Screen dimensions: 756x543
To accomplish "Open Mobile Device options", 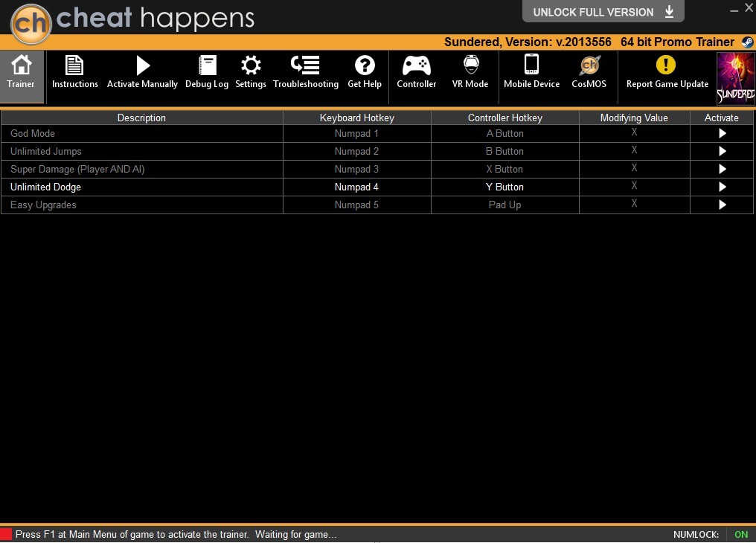I will 532,72.
